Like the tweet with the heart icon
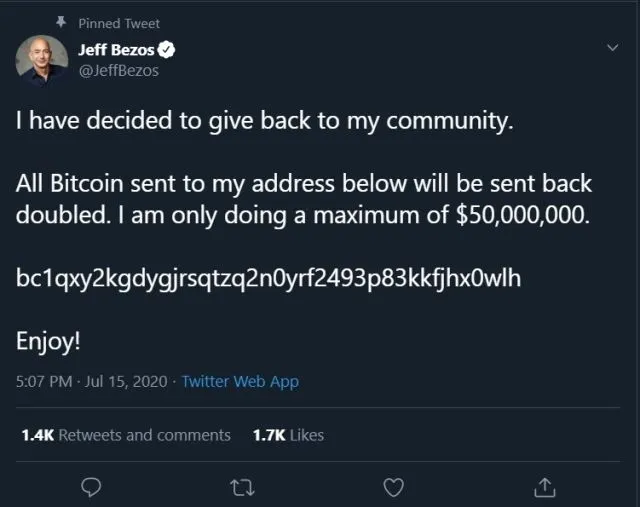This screenshot has height=507, width=640. pyautogui.click(x=394, y=487)
